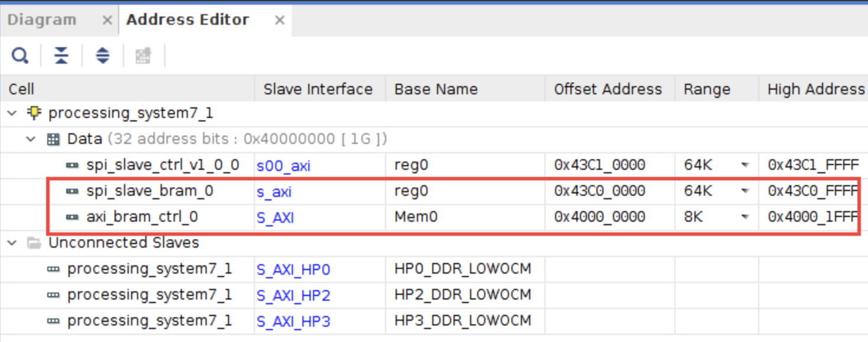Click the s00_axi slave interface link
The height and width of the screenshot is (342, 868).
[x=283, y=166]
